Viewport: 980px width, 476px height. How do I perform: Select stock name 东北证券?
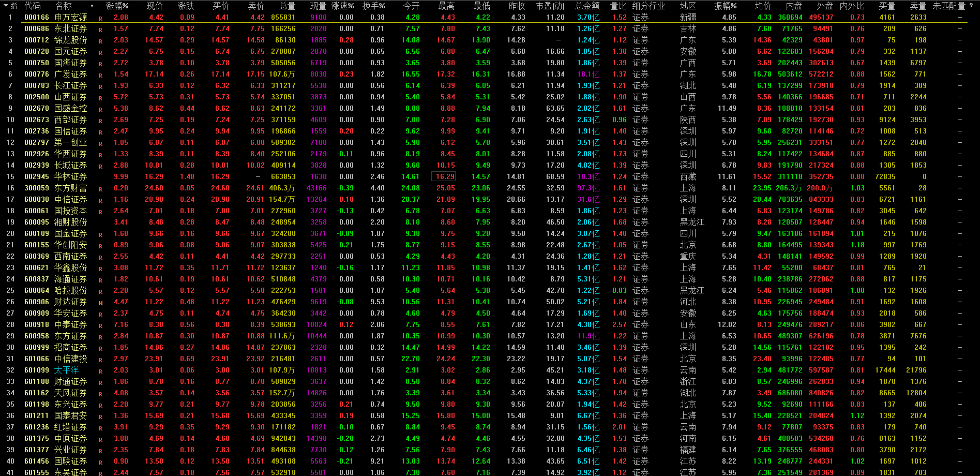(71, 28)
